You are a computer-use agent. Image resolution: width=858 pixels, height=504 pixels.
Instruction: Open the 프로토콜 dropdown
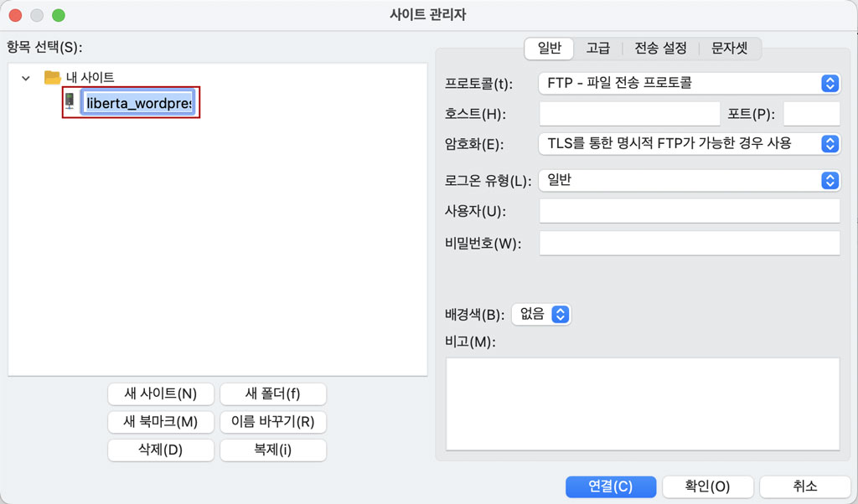(x=688, y=83)
